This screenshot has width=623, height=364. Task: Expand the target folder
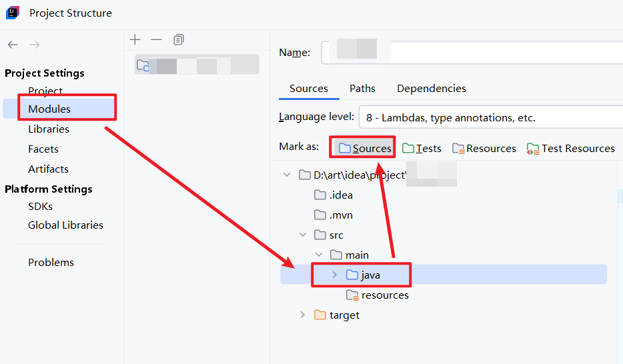[303, 315]
